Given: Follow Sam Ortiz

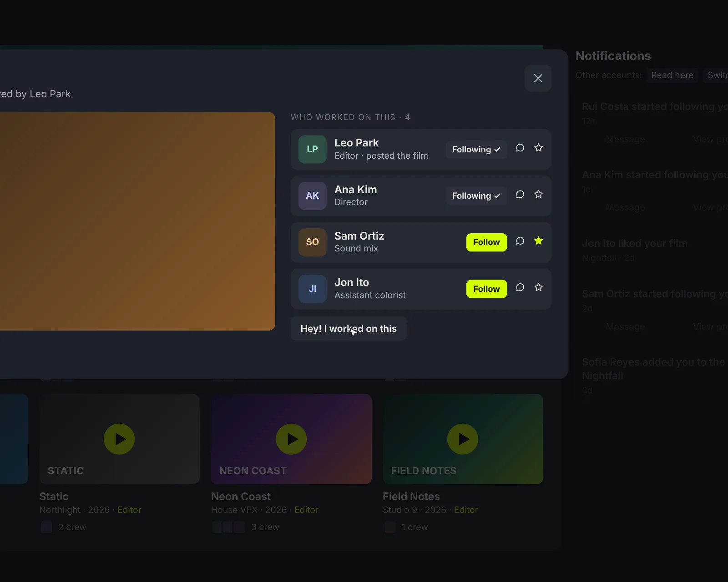Looking at the screenshot, I should [486, 242].
